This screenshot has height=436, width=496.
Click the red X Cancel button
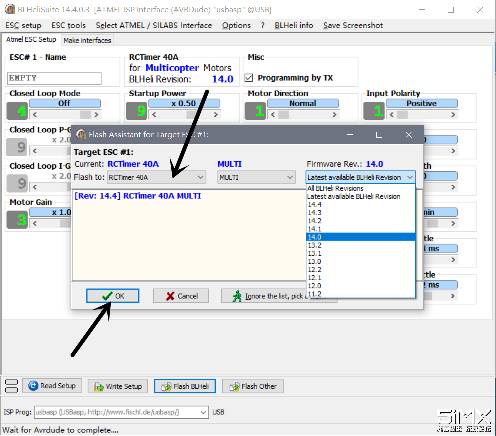[181, 296]
